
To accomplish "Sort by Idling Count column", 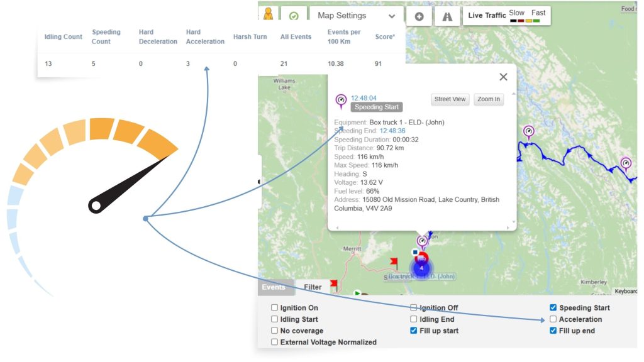I will (64, 37).
